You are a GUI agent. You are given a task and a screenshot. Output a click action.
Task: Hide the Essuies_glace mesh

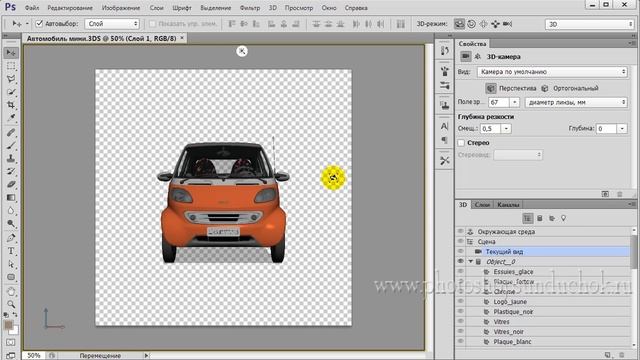(461, 271)
